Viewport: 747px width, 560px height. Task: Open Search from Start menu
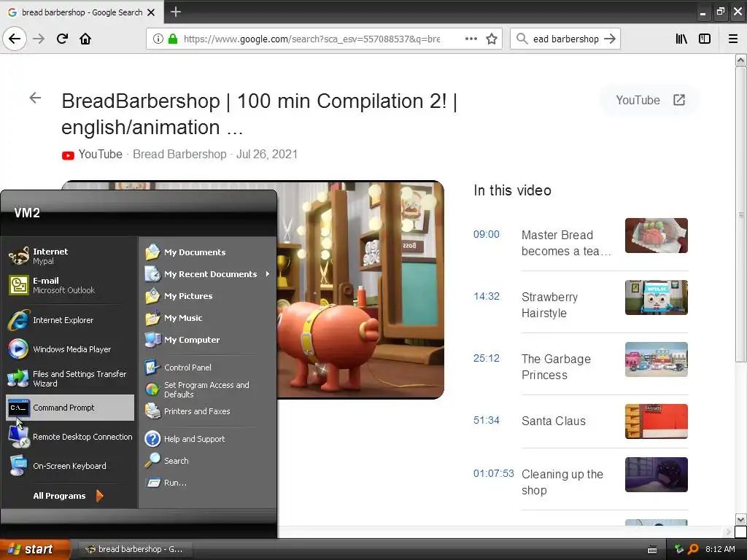coord(208,461)
